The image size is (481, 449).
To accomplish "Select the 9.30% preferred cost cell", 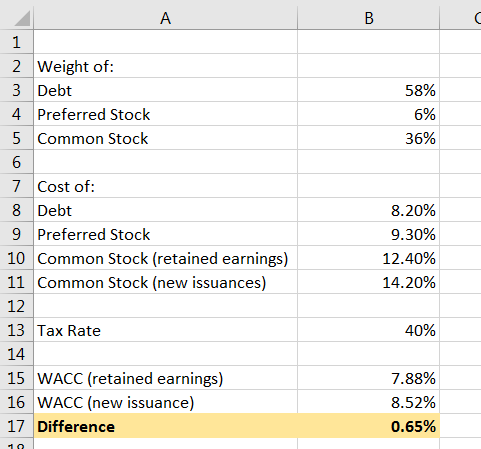I will 369,234.
